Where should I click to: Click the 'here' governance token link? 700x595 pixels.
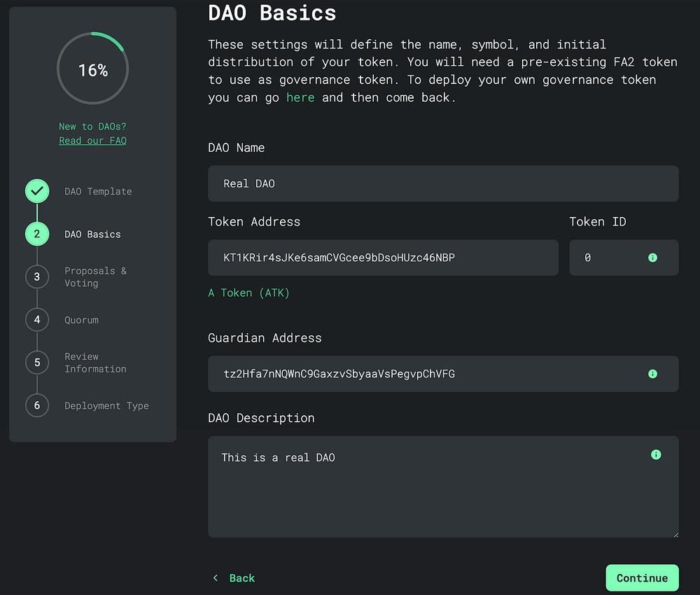coord(300,97)
